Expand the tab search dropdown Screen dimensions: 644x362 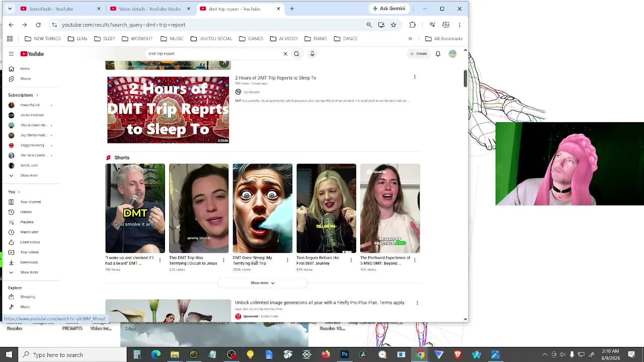point(10,9)
